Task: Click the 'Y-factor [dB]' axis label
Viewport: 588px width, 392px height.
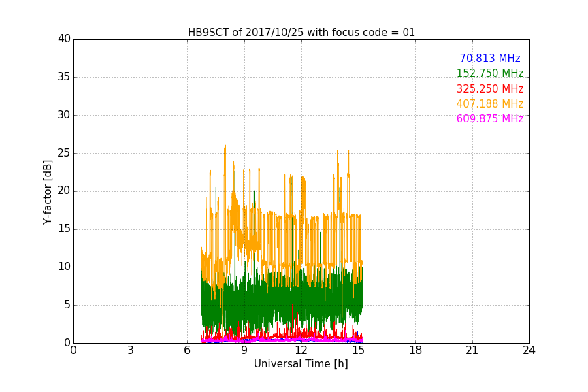Action: (47, 192)
